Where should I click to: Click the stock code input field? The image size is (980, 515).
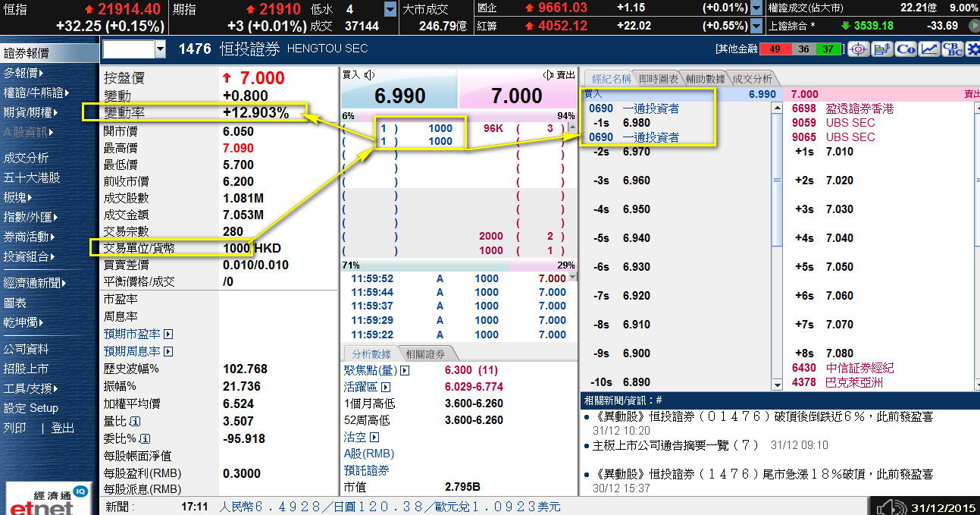(128, 49)
